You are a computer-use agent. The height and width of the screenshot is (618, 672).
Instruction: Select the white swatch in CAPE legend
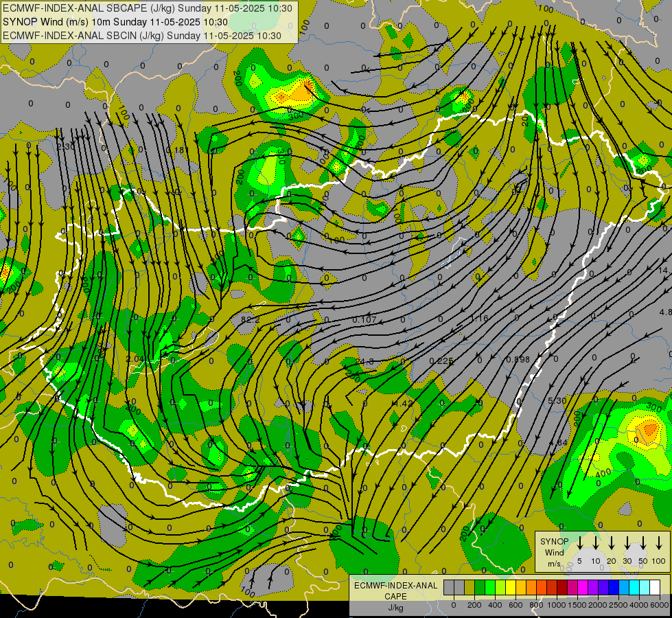tap(656, 587)
